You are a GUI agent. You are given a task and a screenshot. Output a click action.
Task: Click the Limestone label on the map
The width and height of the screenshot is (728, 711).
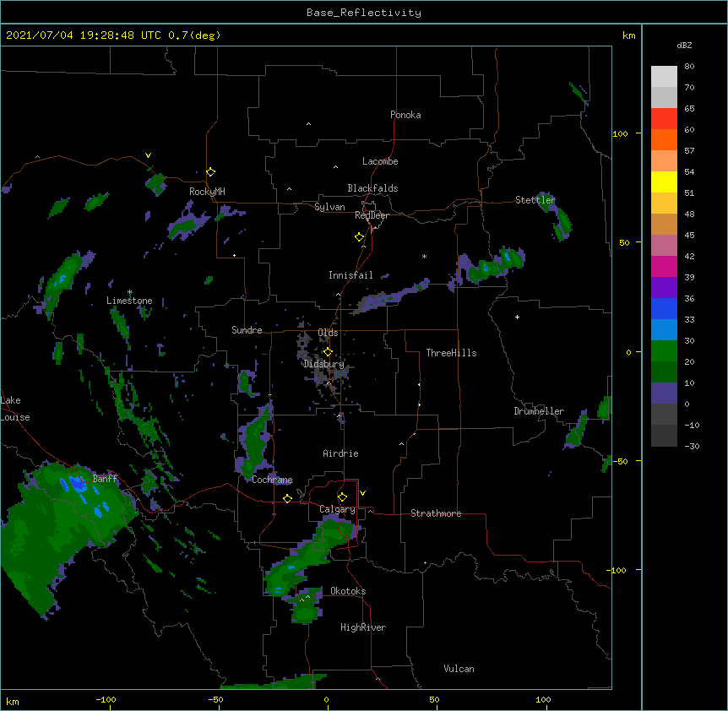(x=129, y=301)
